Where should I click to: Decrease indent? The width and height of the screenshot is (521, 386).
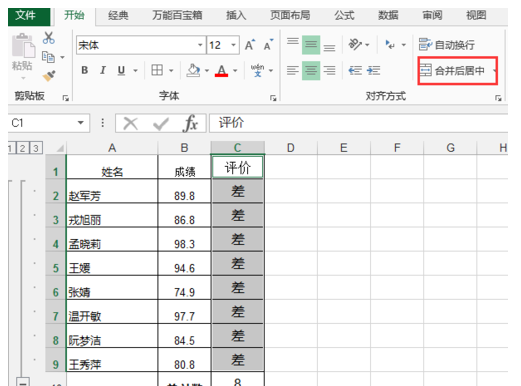pos(355,70)
